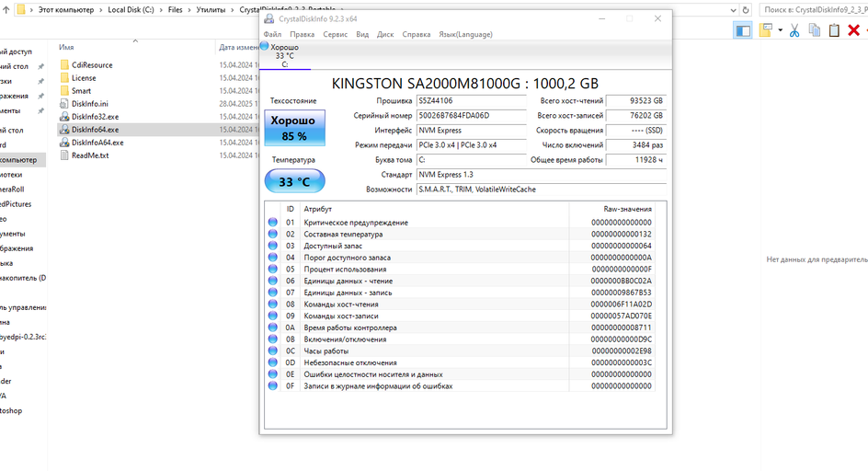Open the Язык(Language) menu
This screenshot has width=868, height=471.
pos(465,34)
